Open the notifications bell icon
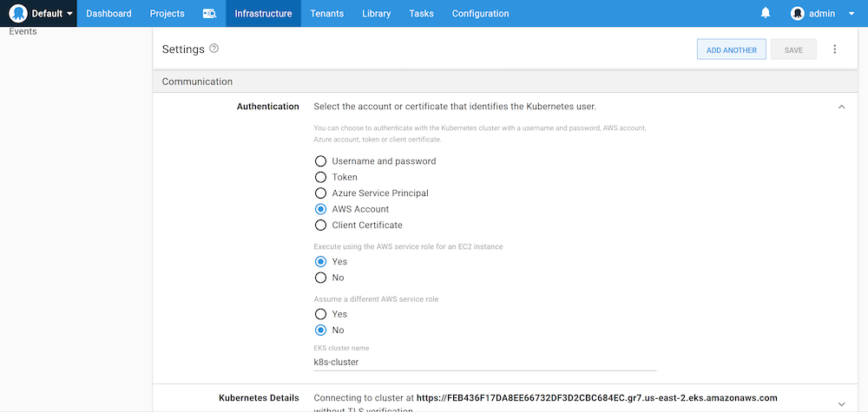This screenshot has width=868, height=412. (766, 13)
